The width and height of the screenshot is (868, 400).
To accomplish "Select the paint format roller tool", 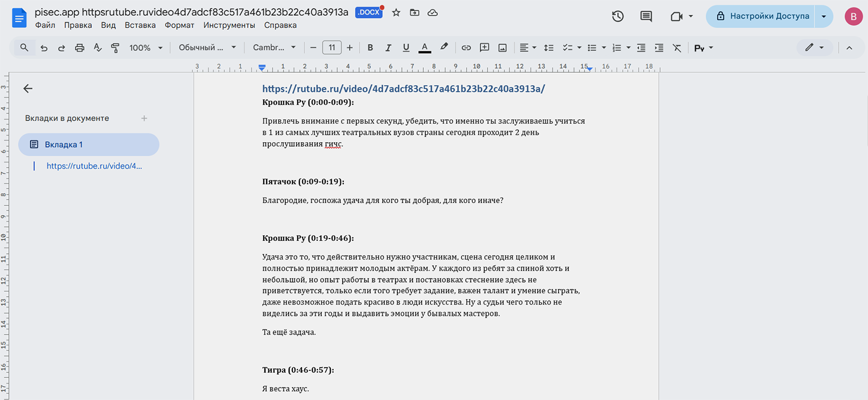I will click(116, 48).
